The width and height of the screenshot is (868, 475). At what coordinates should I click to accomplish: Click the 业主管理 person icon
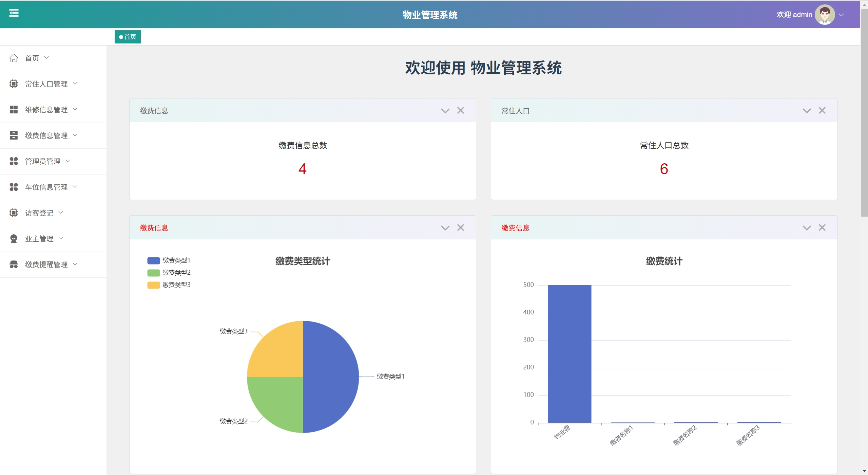tap(14, 239)
